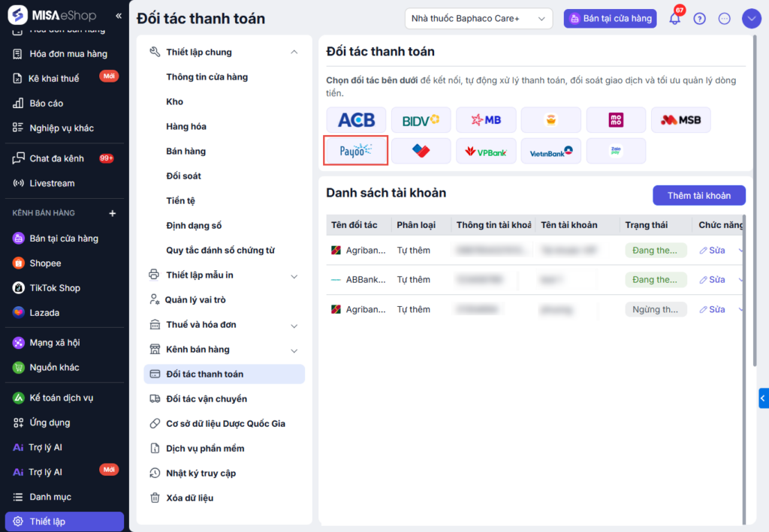Choose the ZaloPay partner tile
Viewport: 769px width, 532px height.
pos(616,151)
